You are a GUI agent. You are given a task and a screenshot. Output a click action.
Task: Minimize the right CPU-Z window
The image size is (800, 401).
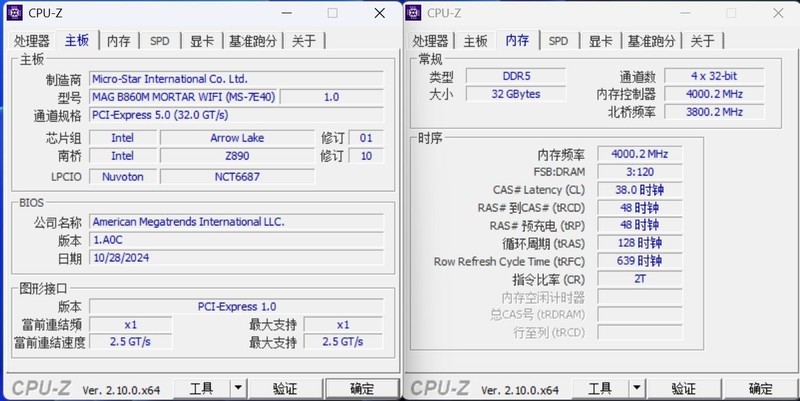pyautogui.click(x=685, y=13)
